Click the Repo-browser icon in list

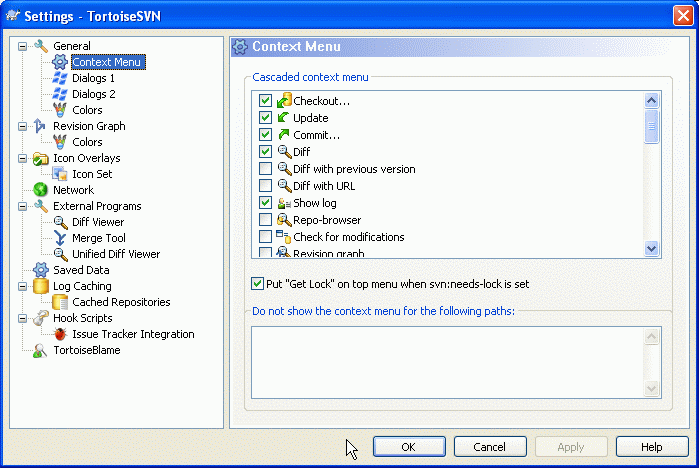(x=284, y=220)
